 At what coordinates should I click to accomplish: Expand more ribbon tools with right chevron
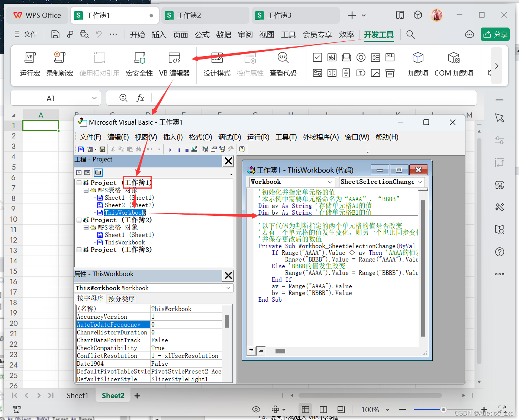click(x=497, y=65)
